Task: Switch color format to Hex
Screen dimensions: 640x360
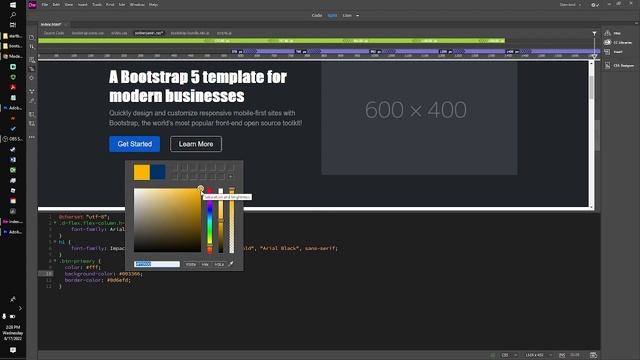Action: (x=205, y=264)
